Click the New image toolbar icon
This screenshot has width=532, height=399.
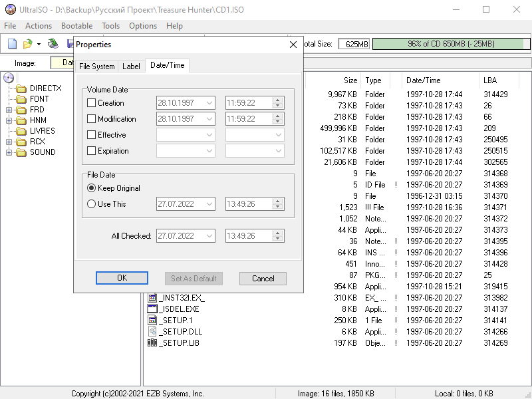click(12, 44)
